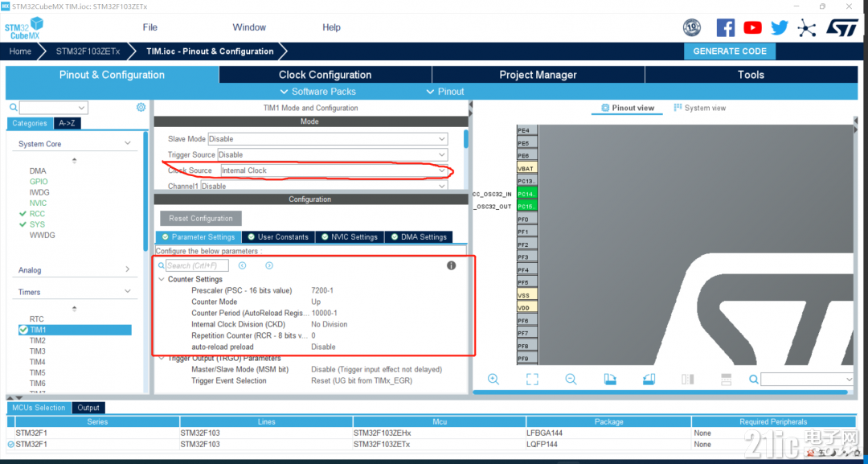
Task: Select TIM2 in the Timers list
Action: pyautogui.click(x=38, y=340)
